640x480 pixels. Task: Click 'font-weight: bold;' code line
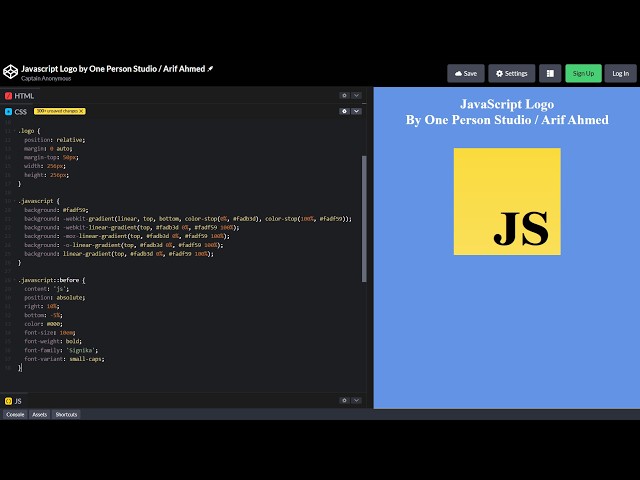53,341
